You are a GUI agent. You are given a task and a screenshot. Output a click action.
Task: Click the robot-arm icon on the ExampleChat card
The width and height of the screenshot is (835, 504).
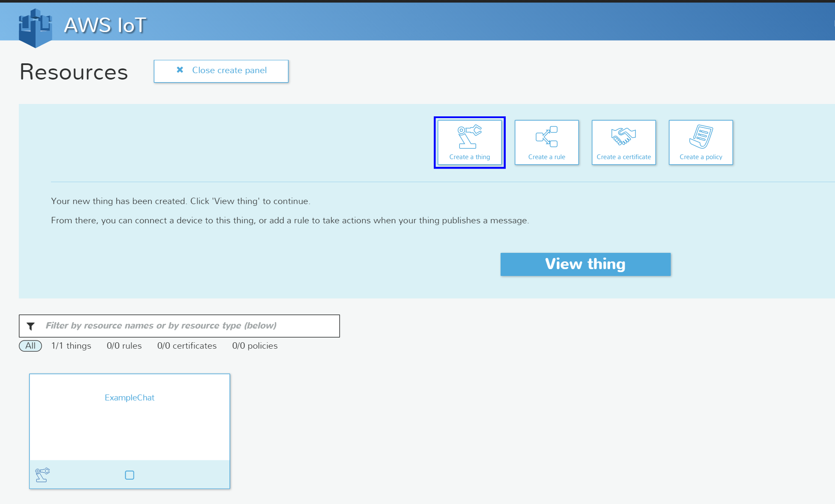tap(42, 475)
